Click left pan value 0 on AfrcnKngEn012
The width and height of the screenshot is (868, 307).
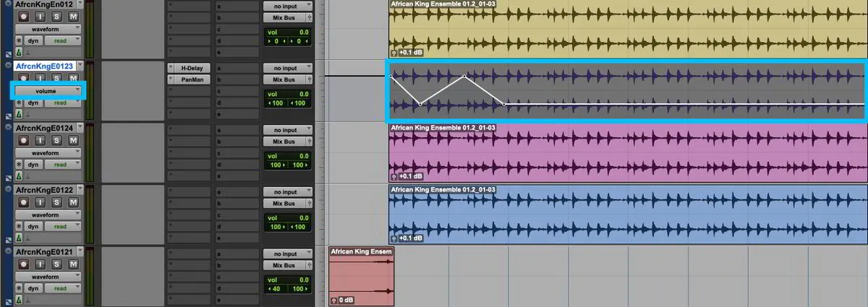(x=276, y=41)
